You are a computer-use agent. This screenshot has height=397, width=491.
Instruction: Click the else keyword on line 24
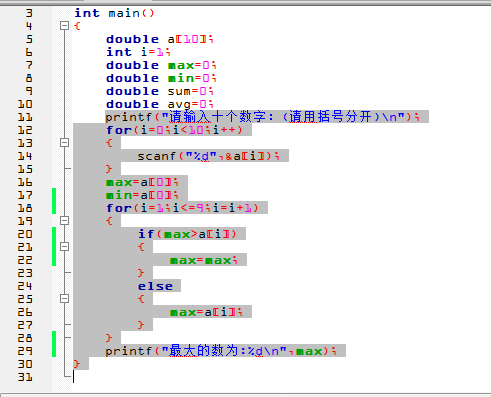(x=155, y=286)
